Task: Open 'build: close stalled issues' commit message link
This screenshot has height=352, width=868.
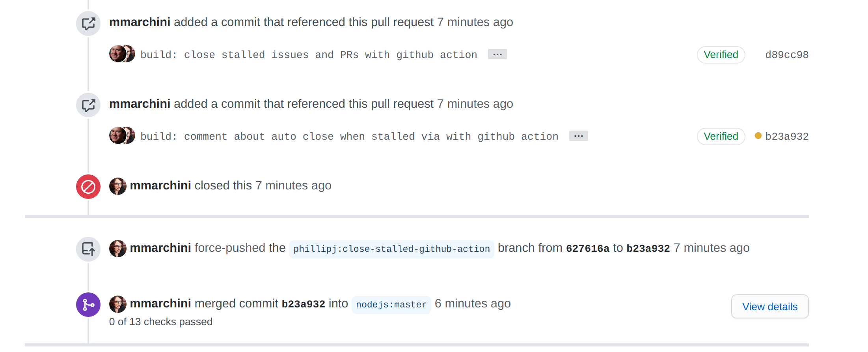Action: 309,55
